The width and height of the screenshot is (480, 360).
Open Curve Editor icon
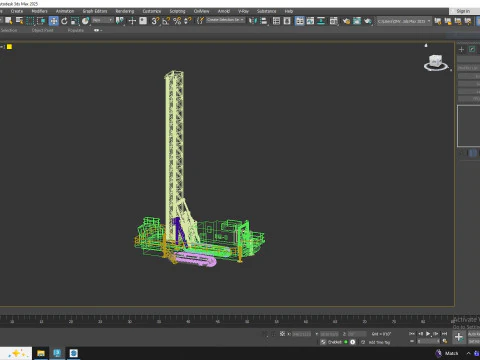click(x=310, y=21)
